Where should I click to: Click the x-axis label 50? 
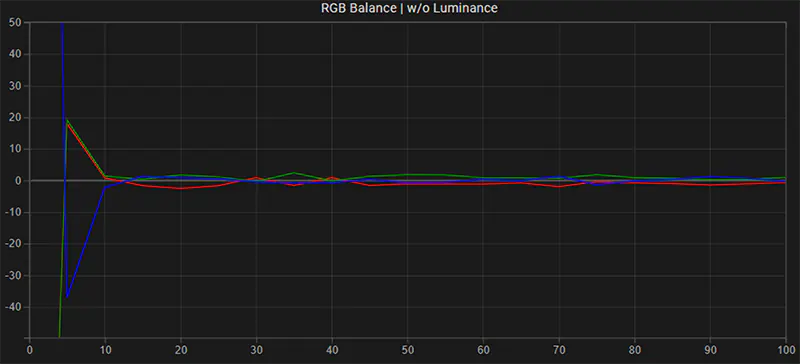click(x=408, y=351)
